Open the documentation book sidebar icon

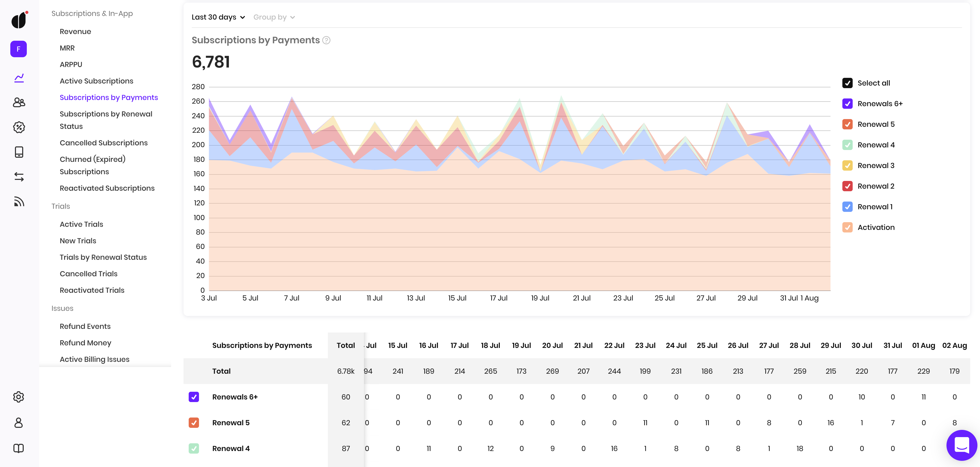pyautogui.click(x=19, y=448)
